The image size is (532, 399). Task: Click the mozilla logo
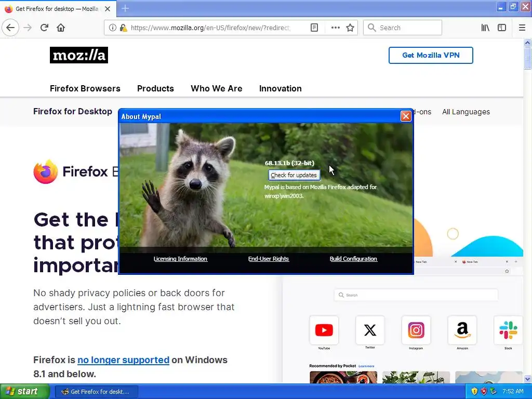coord(79,55)
